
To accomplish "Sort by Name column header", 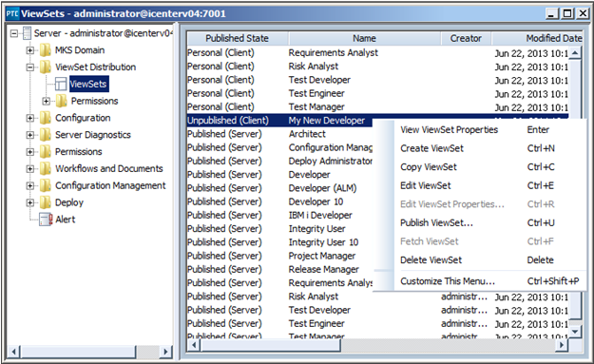I will click(x=364, y=38).
